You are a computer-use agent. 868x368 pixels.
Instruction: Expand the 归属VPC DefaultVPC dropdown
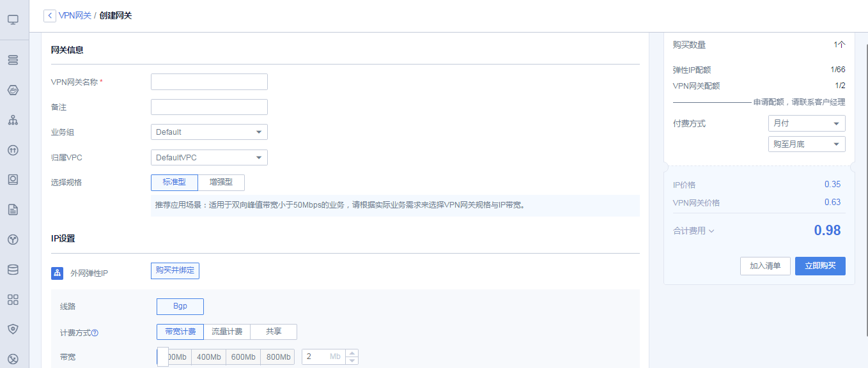tap(209, 158)
